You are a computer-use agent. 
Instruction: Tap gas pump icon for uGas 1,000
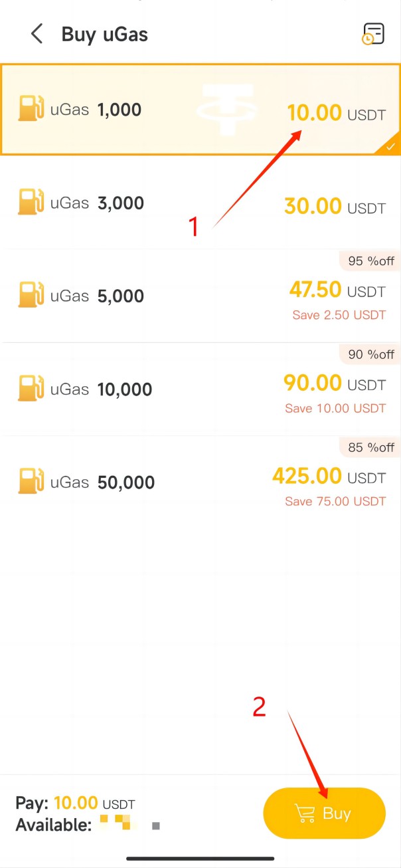31,109
